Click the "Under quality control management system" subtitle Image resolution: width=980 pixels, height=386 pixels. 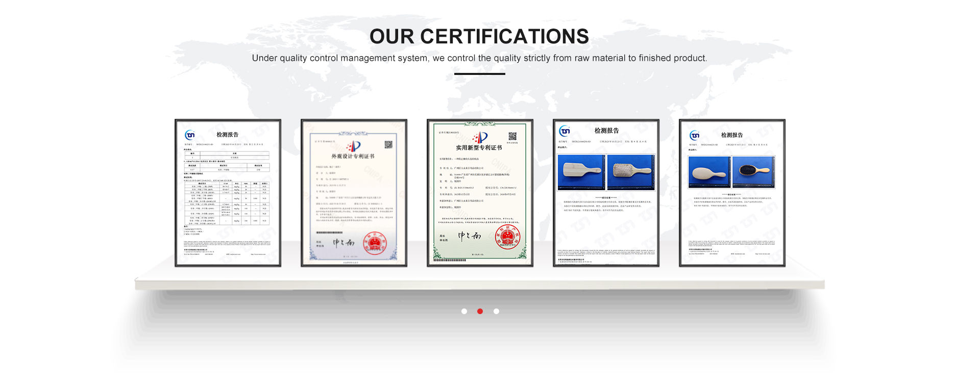click(x=479, y=58)
